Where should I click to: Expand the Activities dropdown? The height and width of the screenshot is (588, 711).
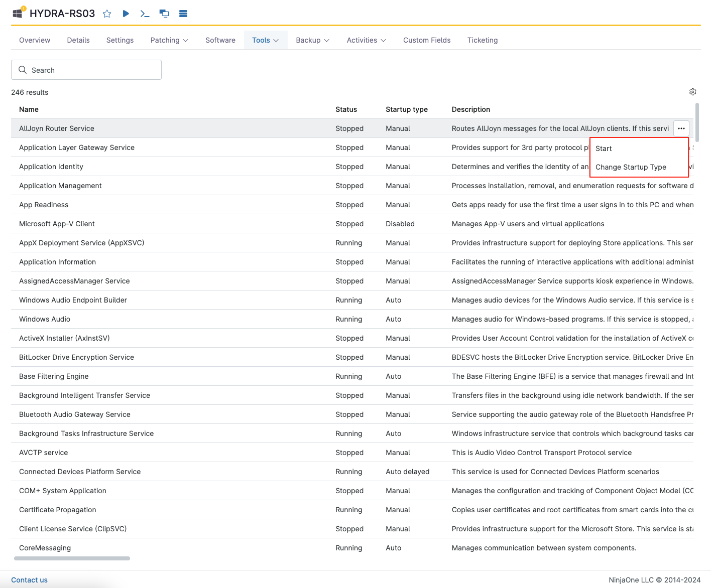(366, 40)
